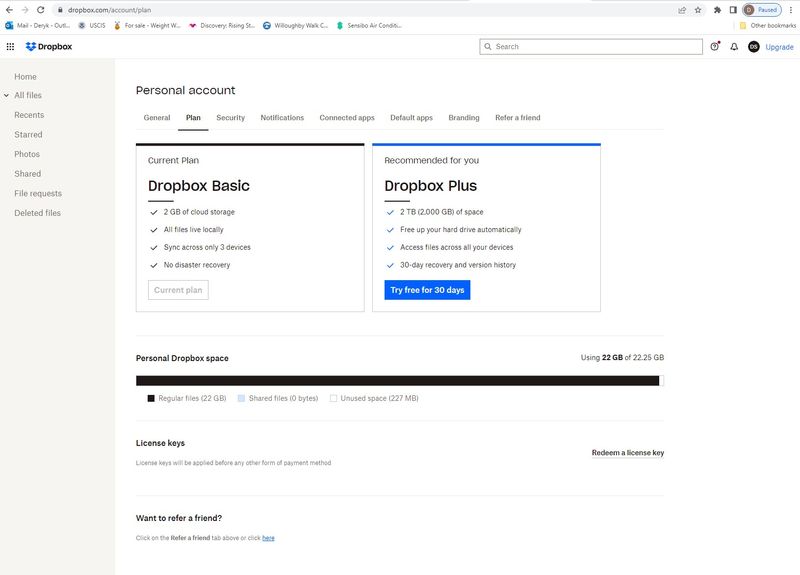This screenshot has width=800, height=575.
Task: Bookmark the page with the star icon
Action: [x=698, y=10]
